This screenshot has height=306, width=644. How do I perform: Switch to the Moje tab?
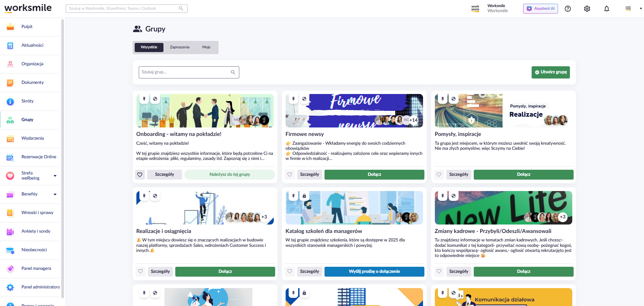(x=206, y=47)
